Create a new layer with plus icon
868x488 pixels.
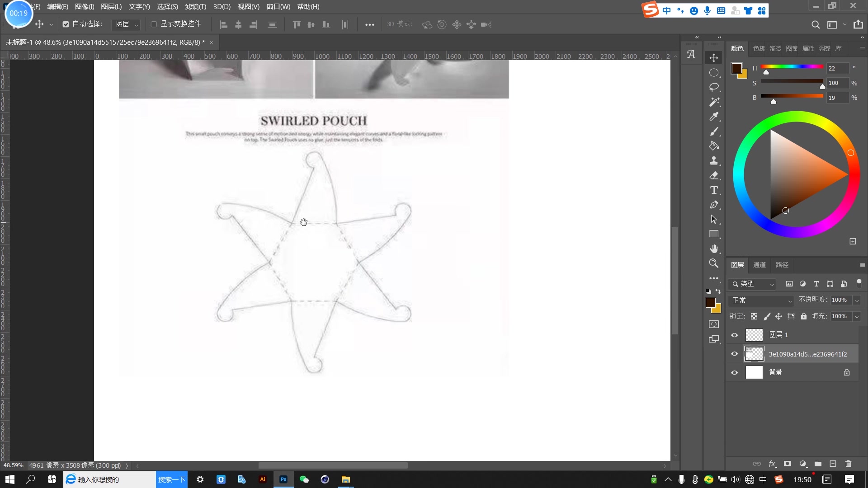[x=833, y=464]
